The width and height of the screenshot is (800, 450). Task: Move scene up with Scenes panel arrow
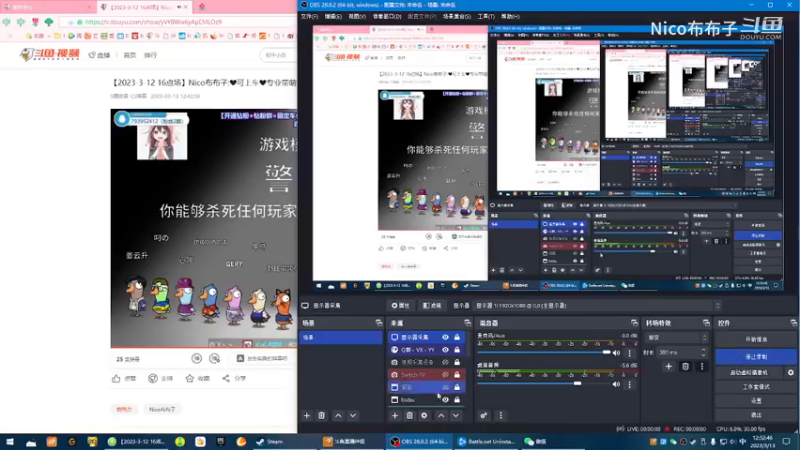pos(338,415)
